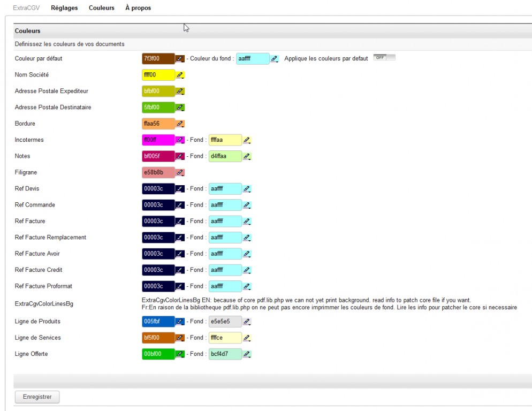The height and width of the screenshot is (411, 532).
Task: Click the color picker icon for Nom Société
Action: (180, 75)
